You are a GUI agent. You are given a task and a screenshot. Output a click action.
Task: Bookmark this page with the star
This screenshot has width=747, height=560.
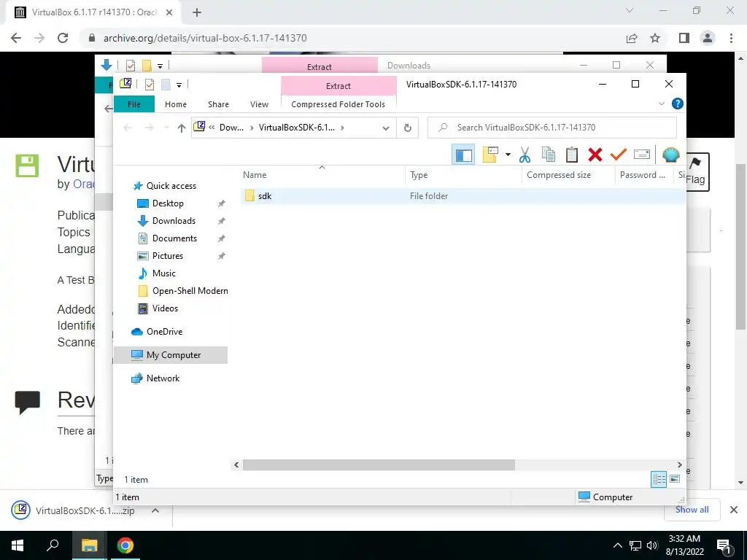(656, 38)
